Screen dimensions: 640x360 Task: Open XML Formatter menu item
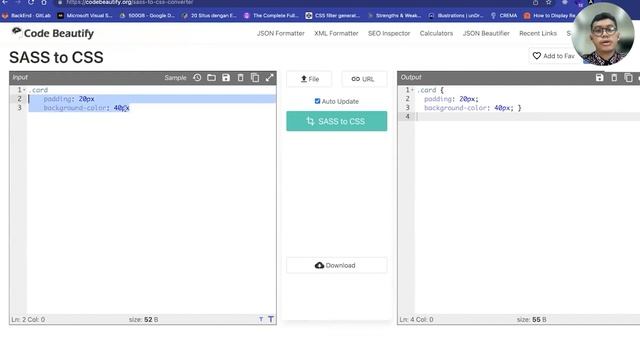[x=336, y=33]
